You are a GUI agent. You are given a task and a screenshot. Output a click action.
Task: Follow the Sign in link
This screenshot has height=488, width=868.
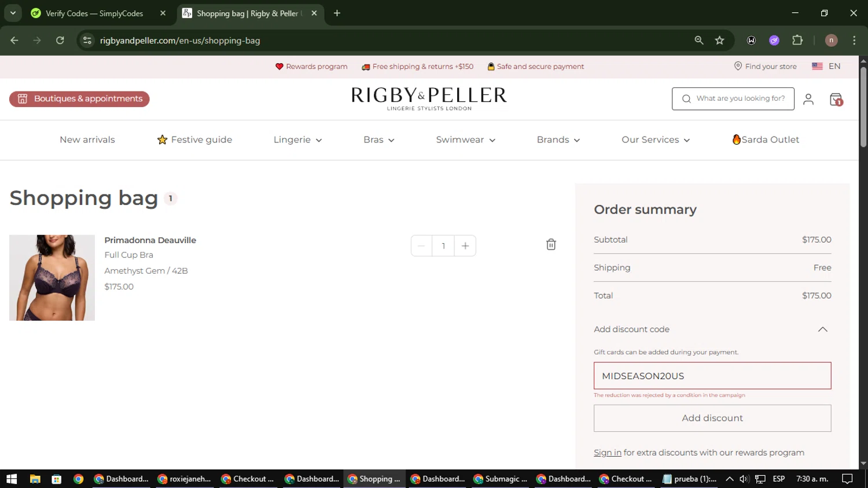608,453
